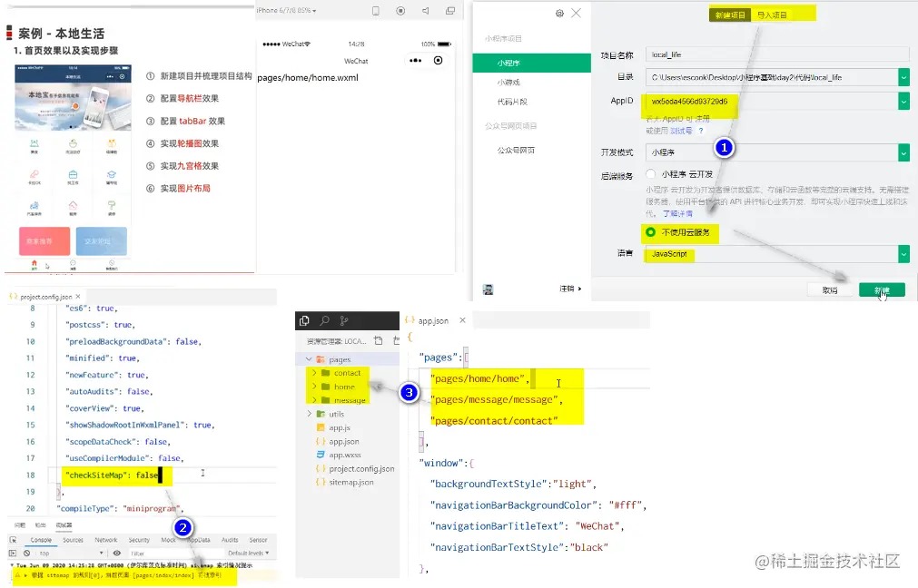
Task: Close the app.json editor tab
Action: [x=462, y=320]
